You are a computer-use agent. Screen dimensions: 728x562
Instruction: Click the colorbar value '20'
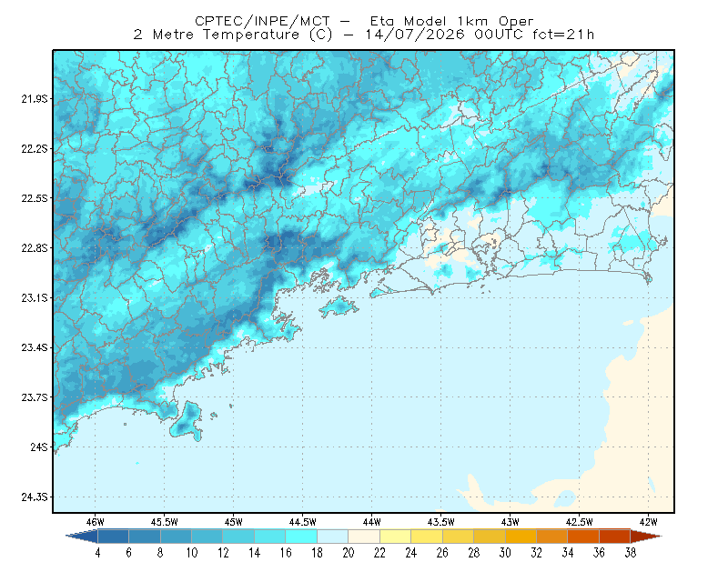349,553
